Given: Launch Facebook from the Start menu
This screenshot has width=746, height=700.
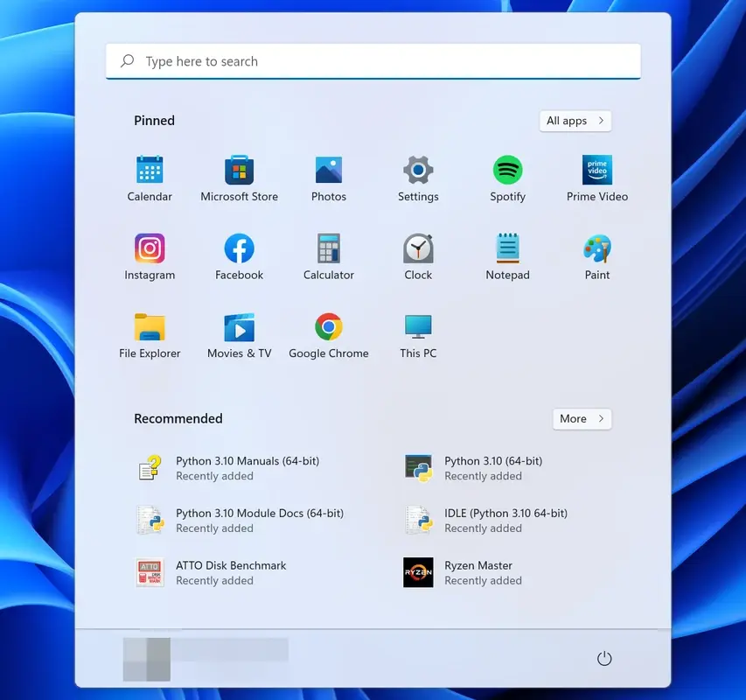Looking at the screenshot, I should 239,249.
